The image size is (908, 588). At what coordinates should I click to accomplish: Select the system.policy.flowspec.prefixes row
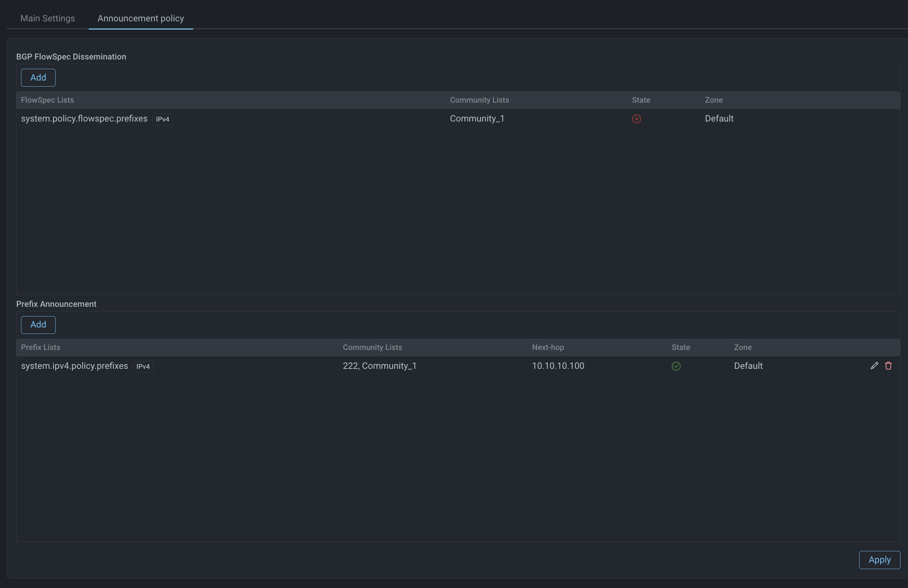[x=84, y=119]
